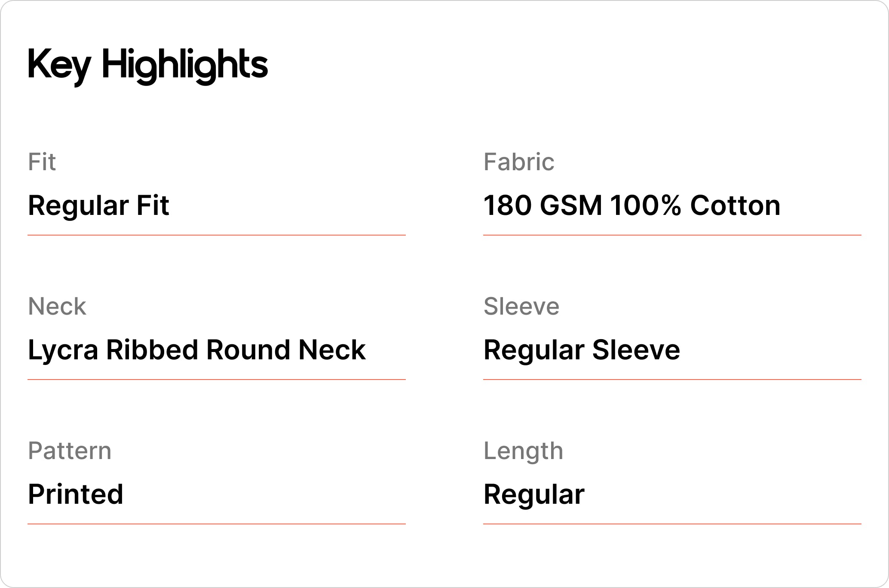Viewport: 889px width, 588px height.
Task: Click the orange divider under Regular Sleeve
Action: 672,380
